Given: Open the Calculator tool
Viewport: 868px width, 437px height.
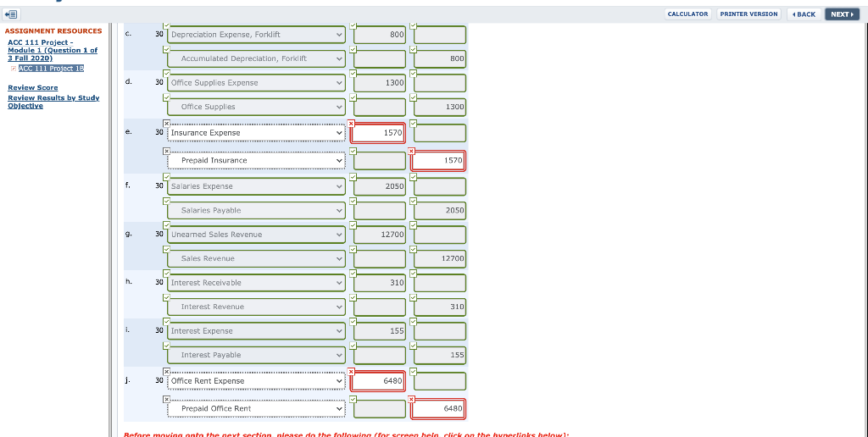Looking at the screenshot, I should tap(687, 14).
